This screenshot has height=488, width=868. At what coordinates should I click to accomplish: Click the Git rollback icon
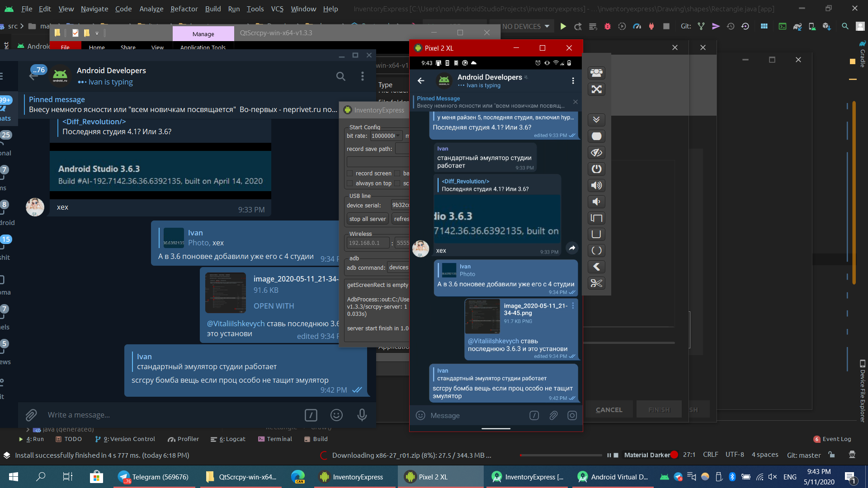(x=745, y=27)
